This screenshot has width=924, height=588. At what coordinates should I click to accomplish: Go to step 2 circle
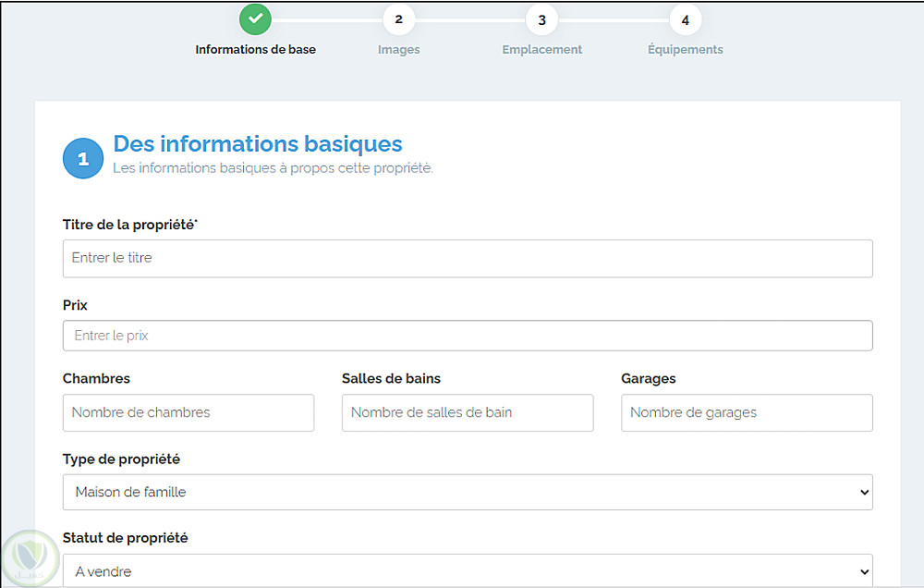tap(398, 19)
